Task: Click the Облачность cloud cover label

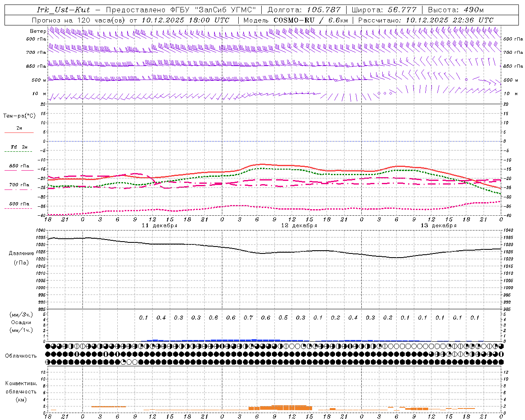Action: 21,356
